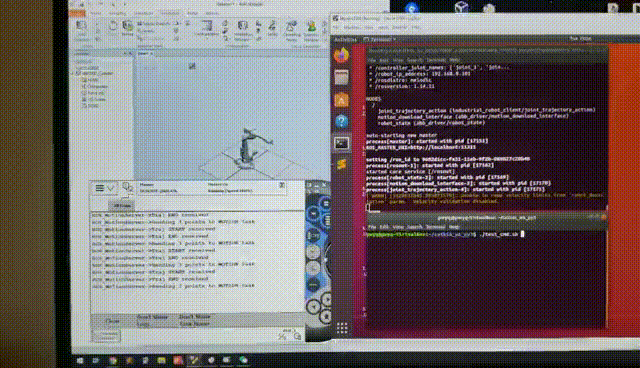
Task: Select the HOME node in the controller tree
Action: [x=91, y=80]
